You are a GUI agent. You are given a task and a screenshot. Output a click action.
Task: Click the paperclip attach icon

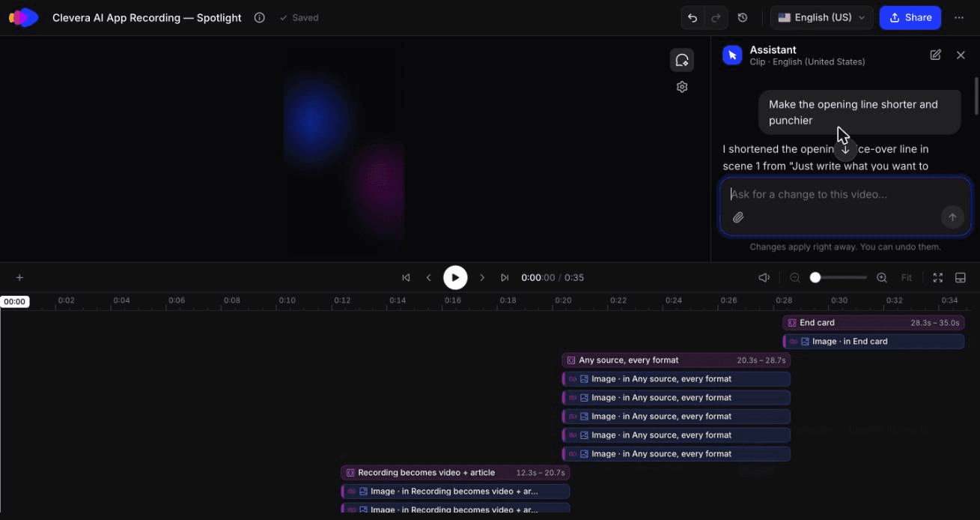coord(738,217)
